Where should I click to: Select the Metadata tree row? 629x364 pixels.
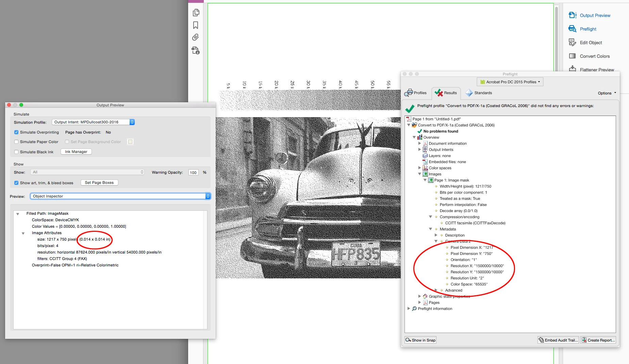click(x=448, y=229)
